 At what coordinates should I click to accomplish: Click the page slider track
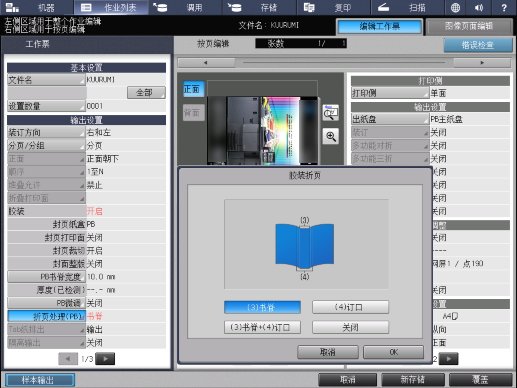[344, 62]
